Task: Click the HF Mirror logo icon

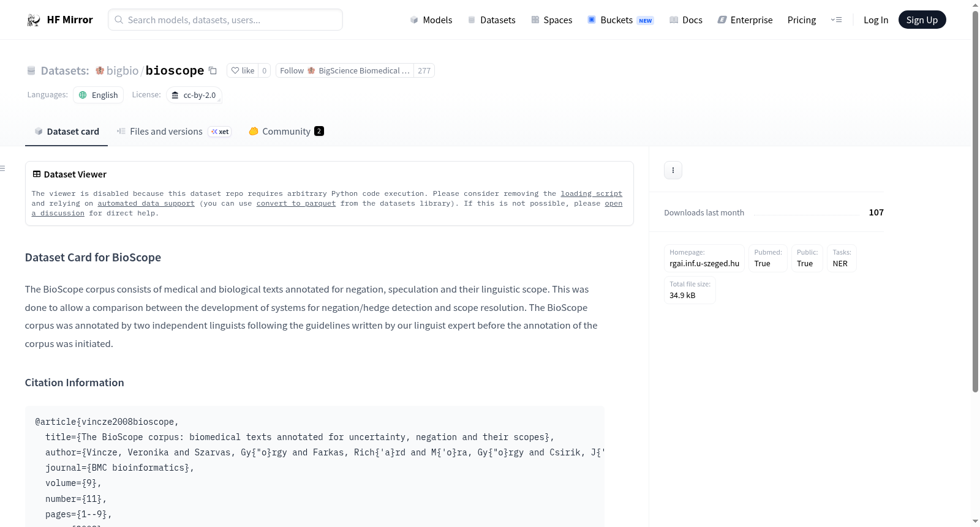Action: tap(34, 20)
